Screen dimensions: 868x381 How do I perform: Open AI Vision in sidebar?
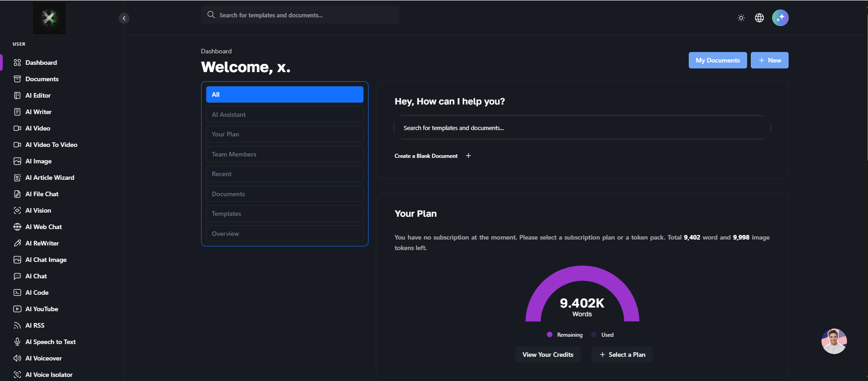click(38, 210)
